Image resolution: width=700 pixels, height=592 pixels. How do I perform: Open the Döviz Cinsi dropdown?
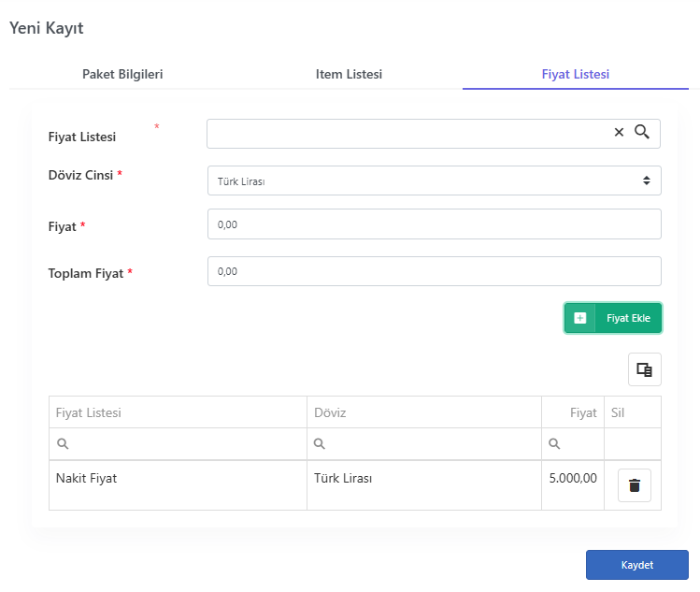click(x=434, y=180)
